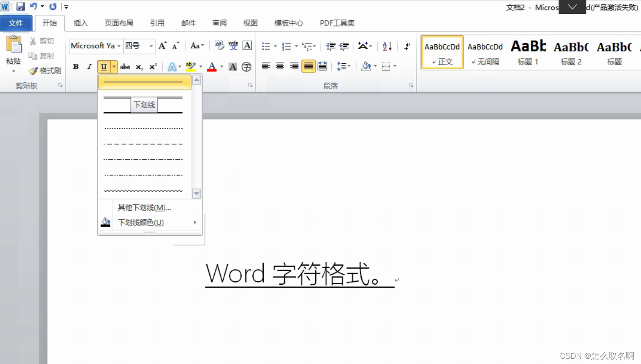Screen dimensions: 641x364
Task: Increase paragraph indent
Action: [344, 46]
